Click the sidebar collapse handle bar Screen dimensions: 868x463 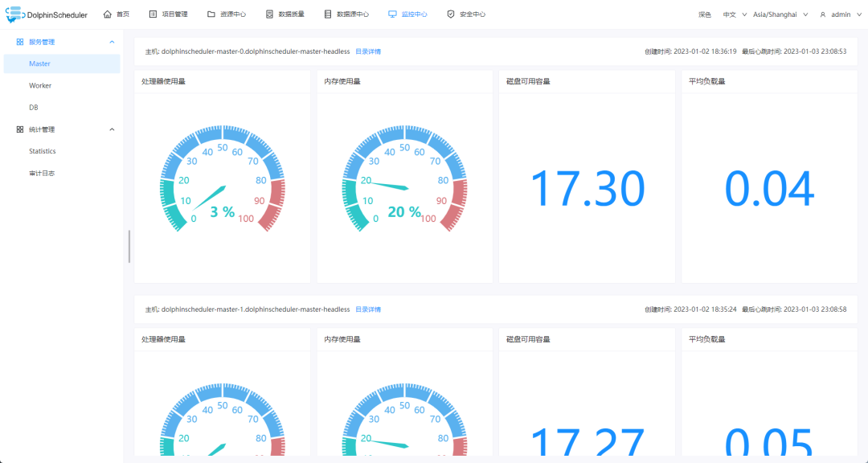tap(129, 247)
